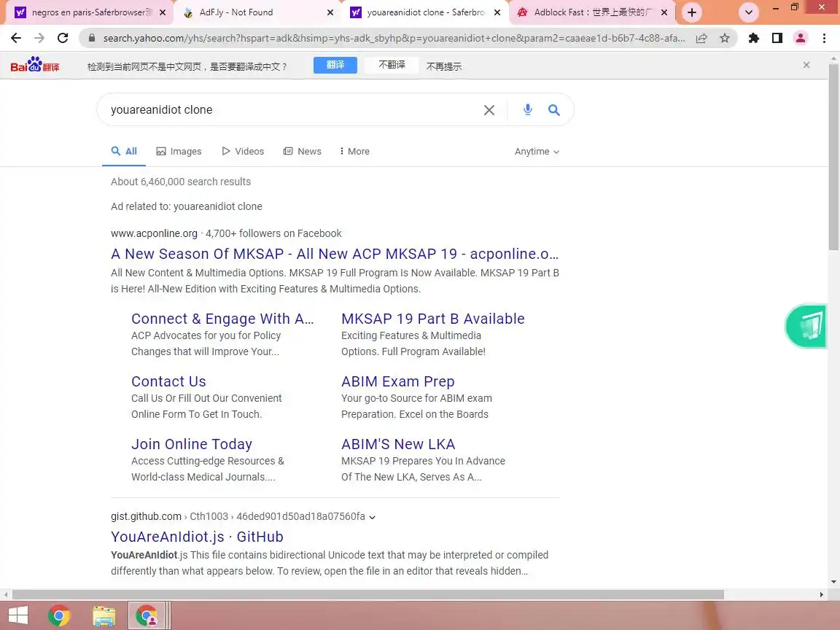Open the YouAreAnIdiot.js GitHub result
This screenshot has height=630, width=840.
(197, 537)
